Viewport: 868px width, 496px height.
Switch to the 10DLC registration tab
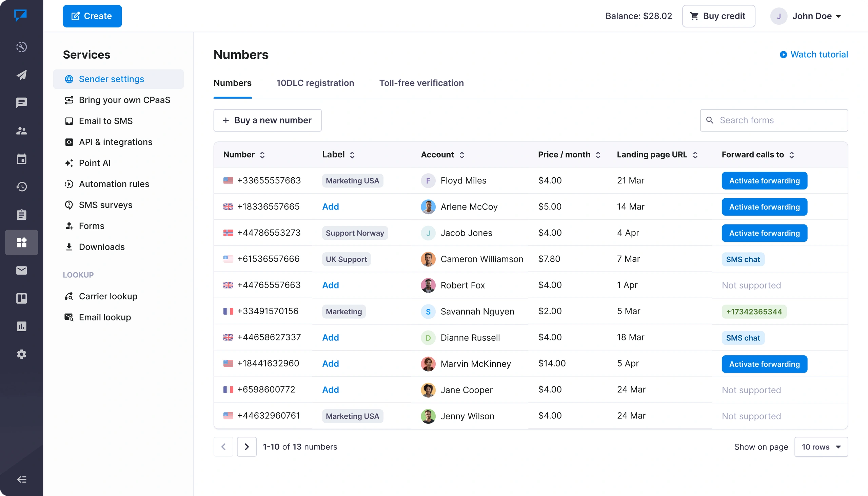click(315, 83)
